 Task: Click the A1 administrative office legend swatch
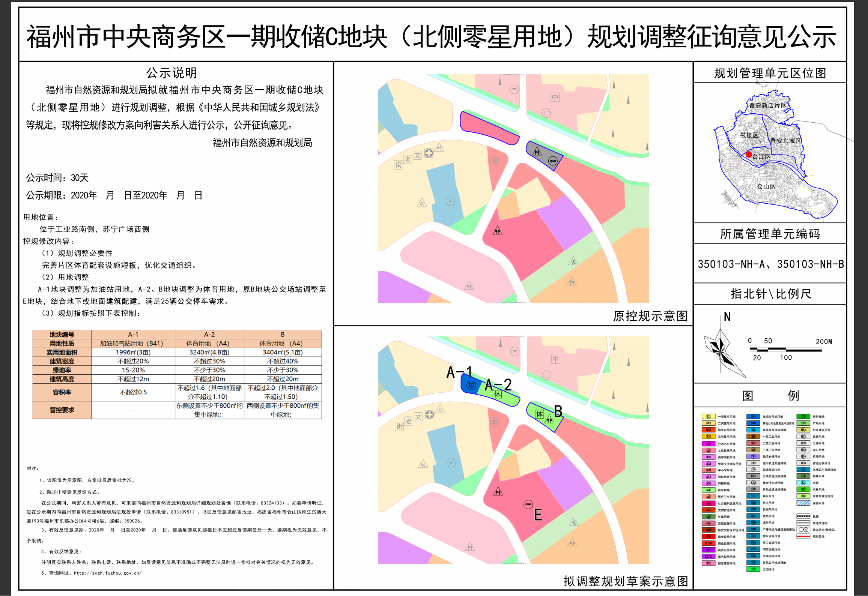[x=709, y=444]
